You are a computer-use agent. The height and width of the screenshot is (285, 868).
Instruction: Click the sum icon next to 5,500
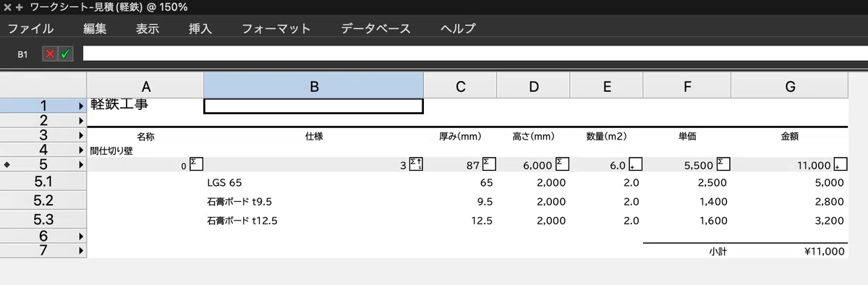(723, 163)
